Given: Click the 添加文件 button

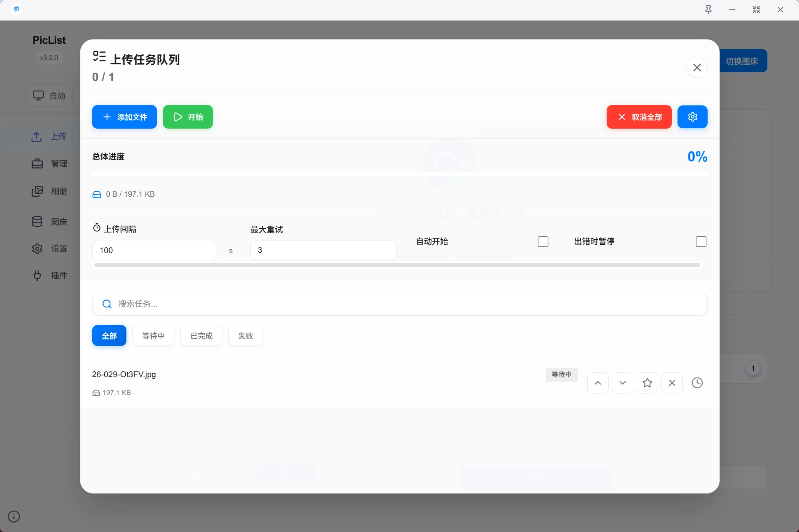Looking at the screenshot, I should tap(124, 117).
